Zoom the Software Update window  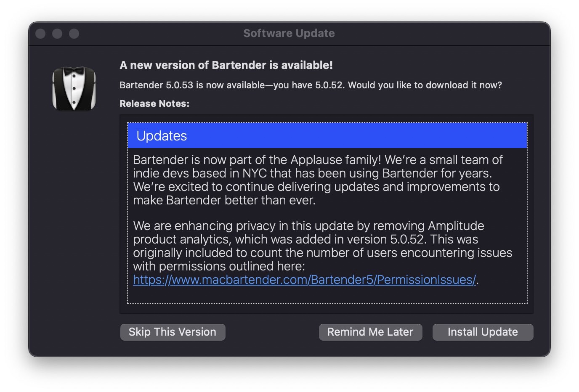[x=74, y=34]
